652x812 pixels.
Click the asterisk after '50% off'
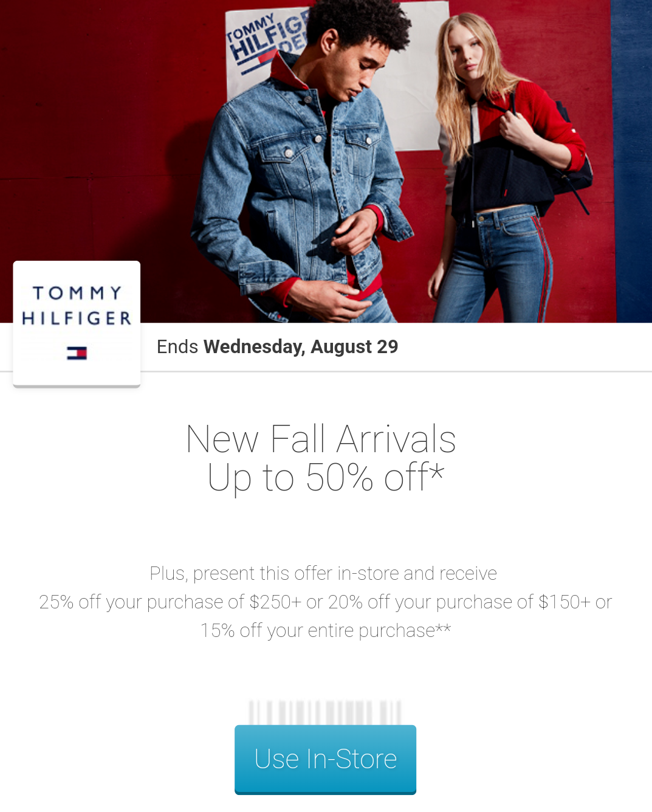[438, 469]
